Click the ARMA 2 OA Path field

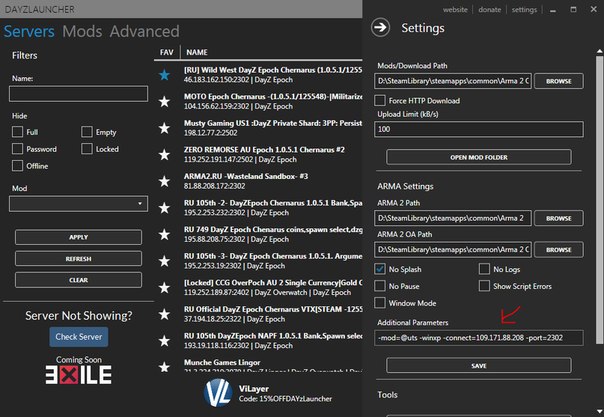(x=453, y=250)
